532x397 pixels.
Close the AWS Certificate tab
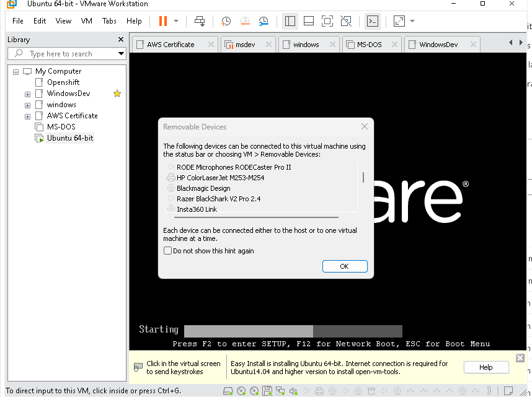point(211,45)
